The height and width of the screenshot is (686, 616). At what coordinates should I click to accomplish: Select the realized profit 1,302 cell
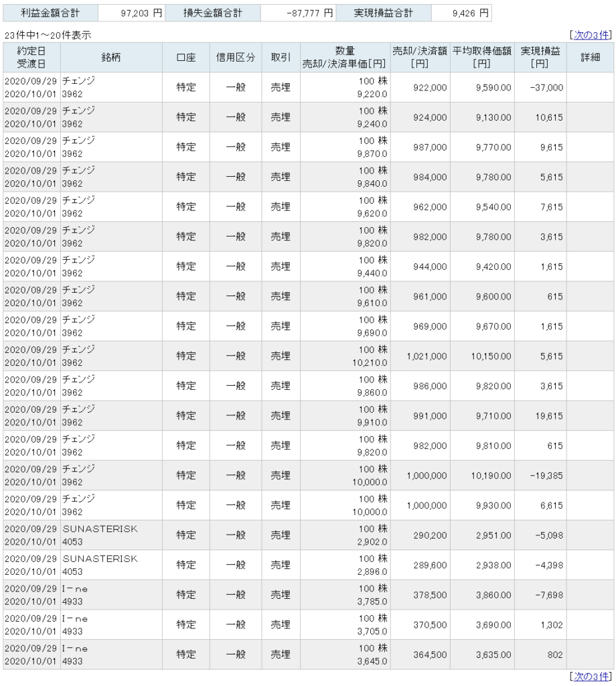pos(540,625)
